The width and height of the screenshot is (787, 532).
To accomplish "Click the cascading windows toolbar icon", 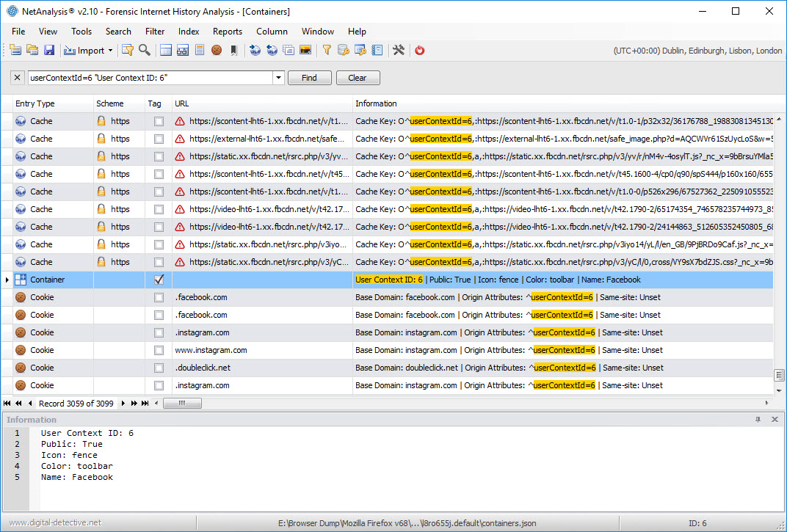I will [x=289, y=50].
